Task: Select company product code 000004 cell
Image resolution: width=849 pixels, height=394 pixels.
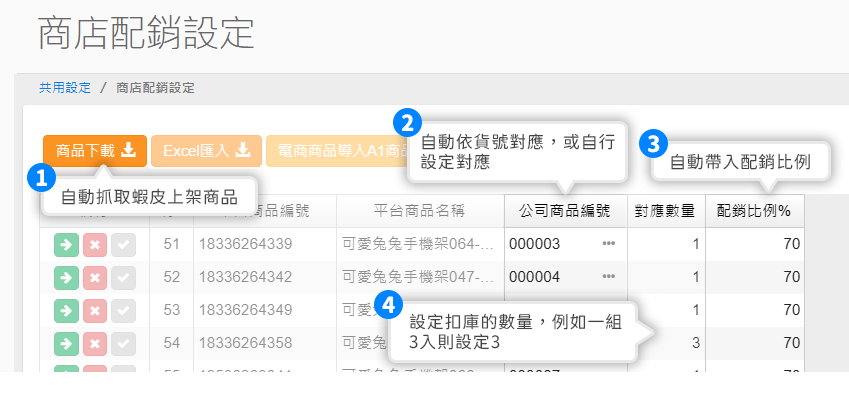Action: tap(566, 277)
